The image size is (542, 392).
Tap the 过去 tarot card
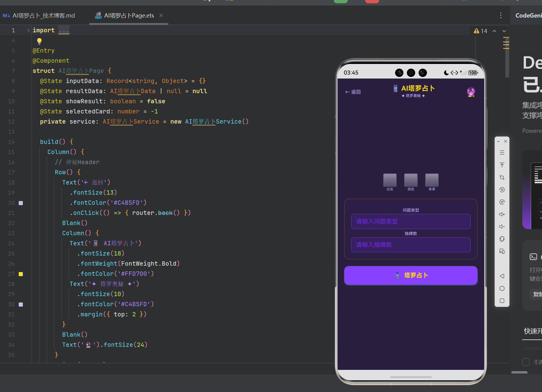tap(390, 180)
